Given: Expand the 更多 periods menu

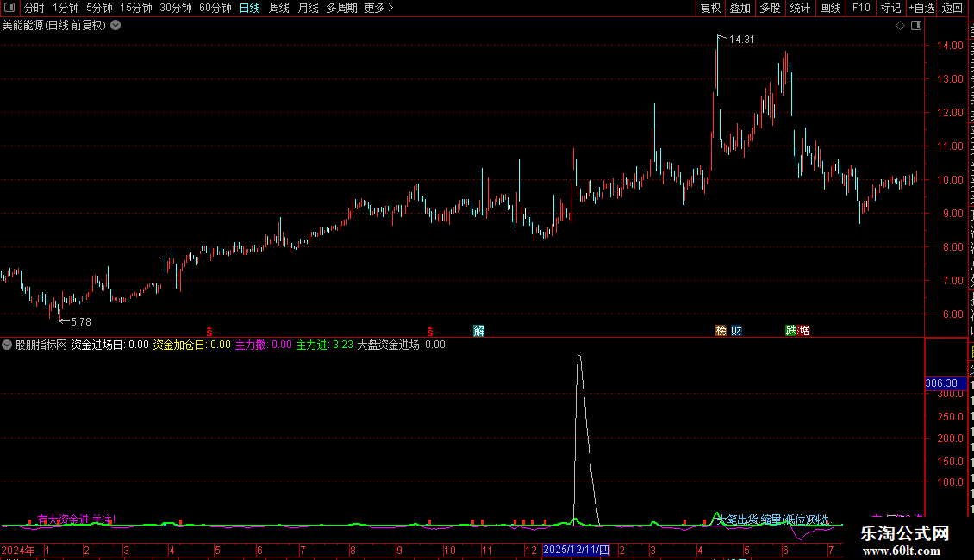Looking at the screenshot, I should (378, 8).
